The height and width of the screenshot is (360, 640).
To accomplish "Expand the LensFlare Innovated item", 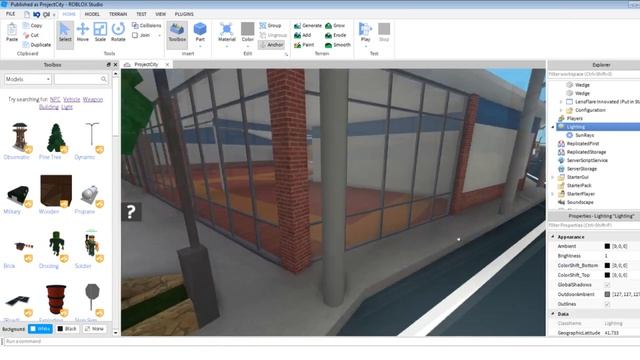I will pos(561,102).
